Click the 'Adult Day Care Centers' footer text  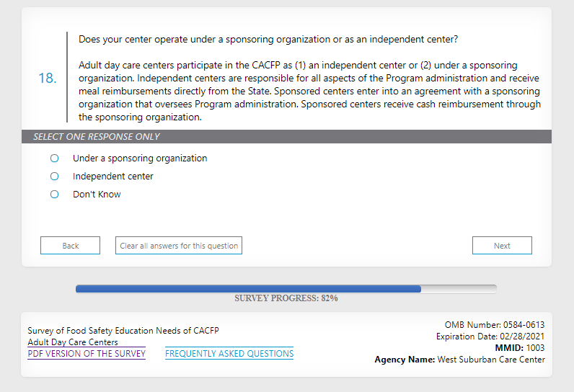(73, 342)
